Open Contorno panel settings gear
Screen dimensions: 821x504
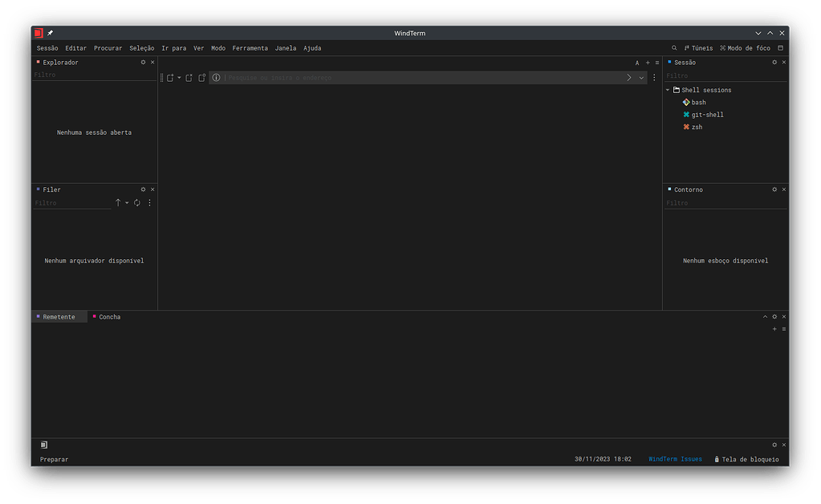click(774, 189)
